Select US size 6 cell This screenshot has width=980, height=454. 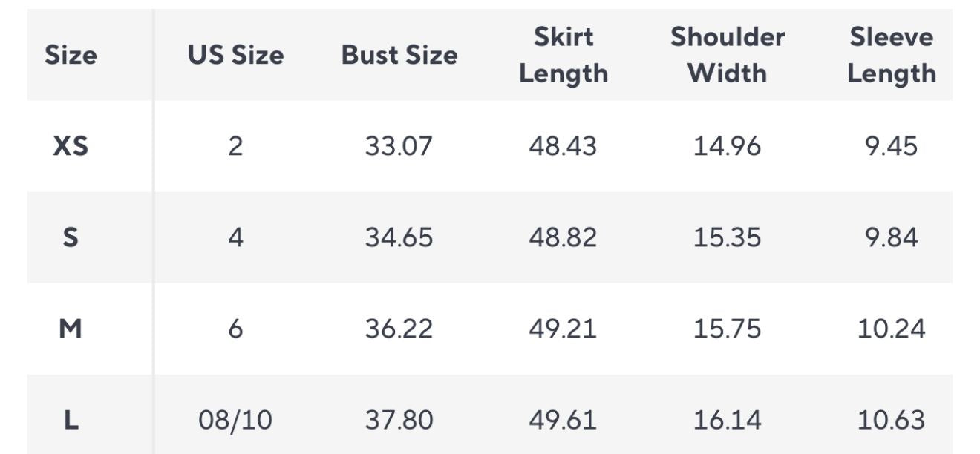tap(235, 329)
